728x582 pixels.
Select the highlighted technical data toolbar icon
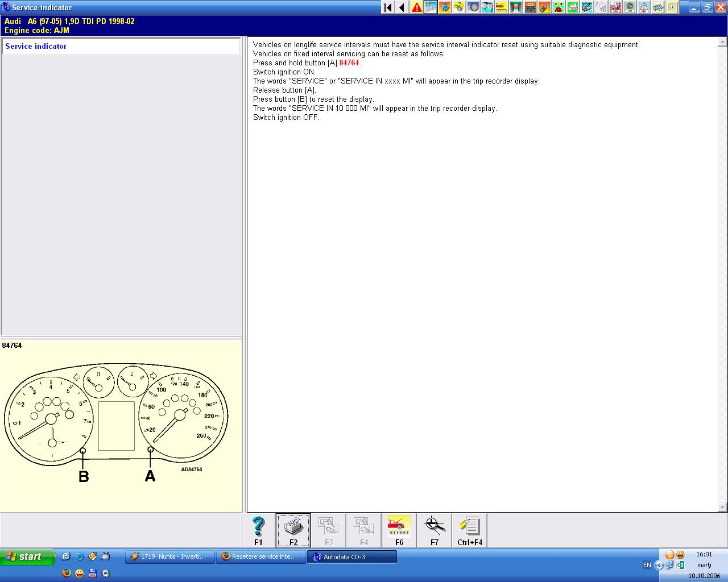point(431,7)
